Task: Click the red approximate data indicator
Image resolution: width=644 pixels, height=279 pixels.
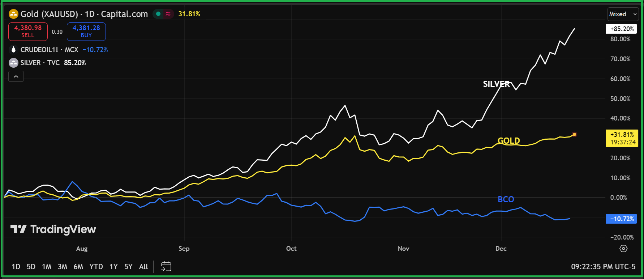Action: [x=168, y=14]
